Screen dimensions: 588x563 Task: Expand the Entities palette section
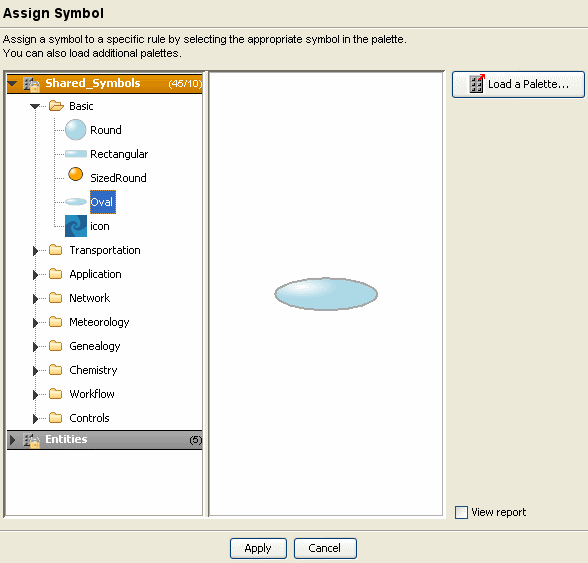pyautogui.click(x=12, y=440)
